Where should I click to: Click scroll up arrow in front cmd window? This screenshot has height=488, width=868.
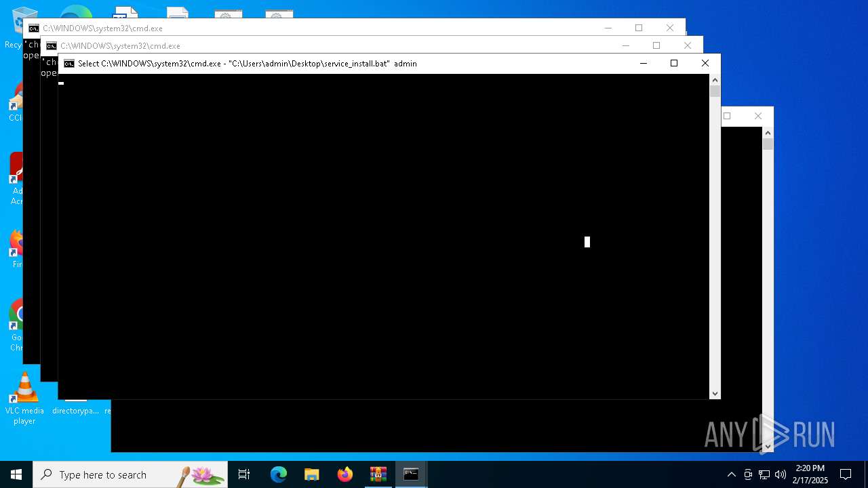click(x=715, y=80)
